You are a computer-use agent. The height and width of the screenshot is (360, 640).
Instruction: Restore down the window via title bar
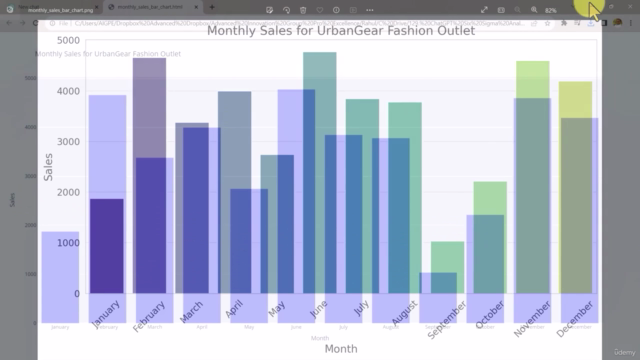coord(611,7)
